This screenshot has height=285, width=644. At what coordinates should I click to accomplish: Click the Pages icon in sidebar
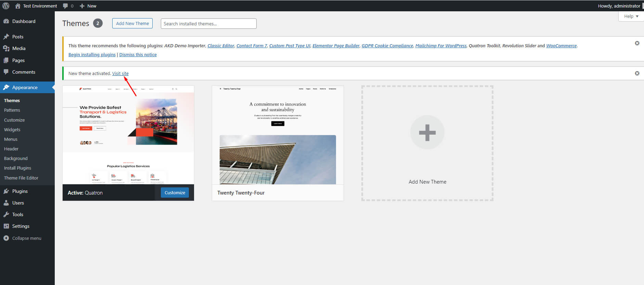tap(6, 60)
